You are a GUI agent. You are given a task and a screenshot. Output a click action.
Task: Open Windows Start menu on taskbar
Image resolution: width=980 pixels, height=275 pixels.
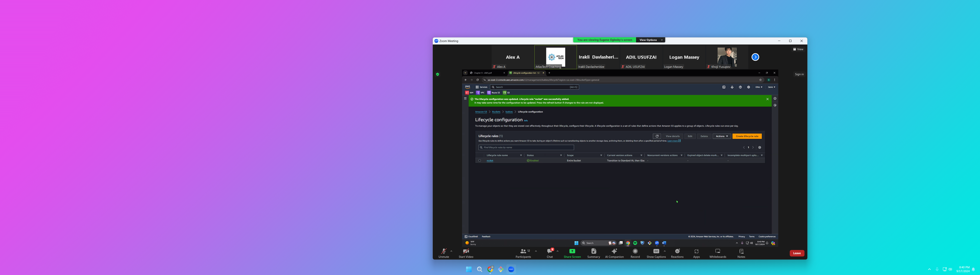(469, 269)
